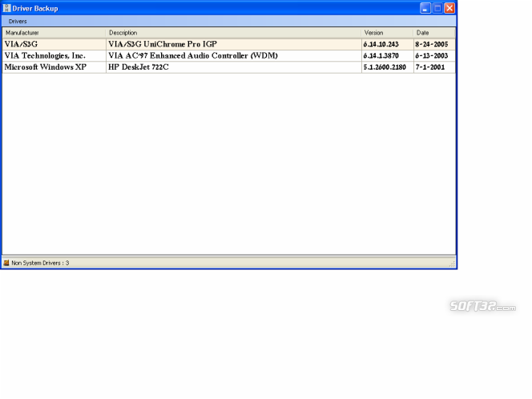Sort by the Description column header
This screenshot has height=399, width=532.
233,33
